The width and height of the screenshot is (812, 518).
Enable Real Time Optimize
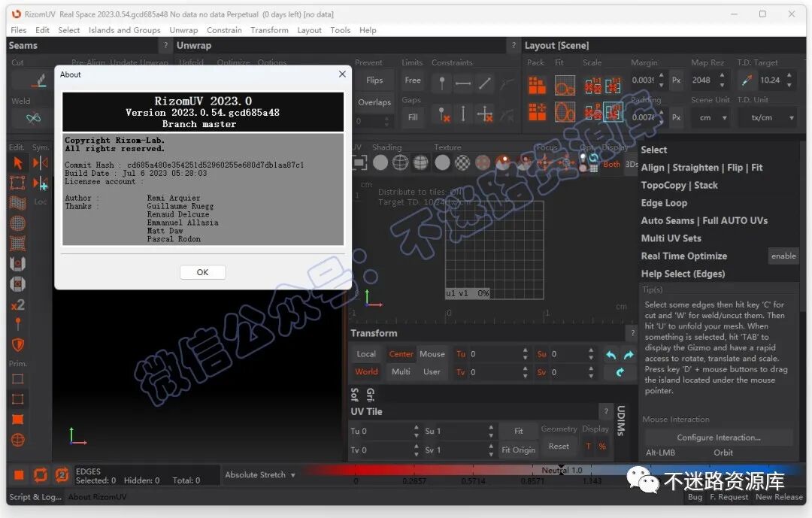tap(783, 256)
